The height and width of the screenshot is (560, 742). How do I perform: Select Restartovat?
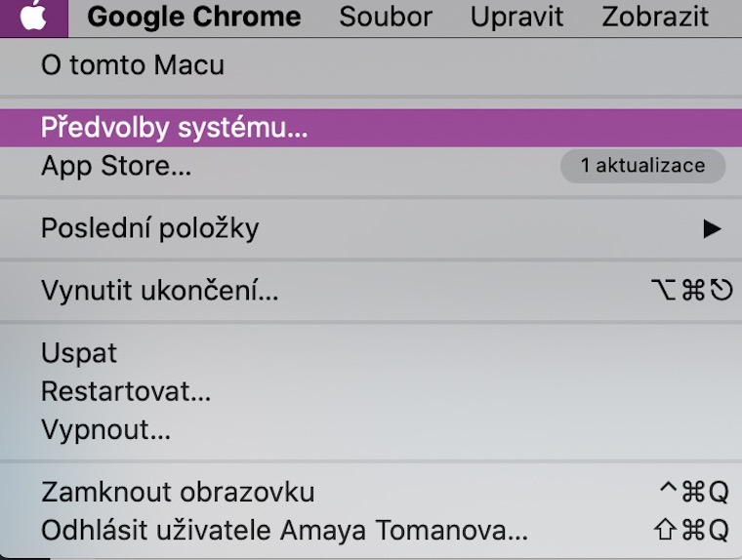[x=126, y=392]
